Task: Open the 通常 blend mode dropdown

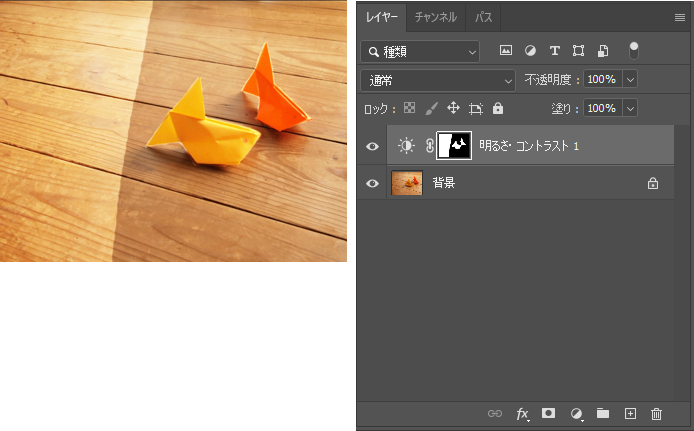Action: pyautogui.click(x=437, y=79)
